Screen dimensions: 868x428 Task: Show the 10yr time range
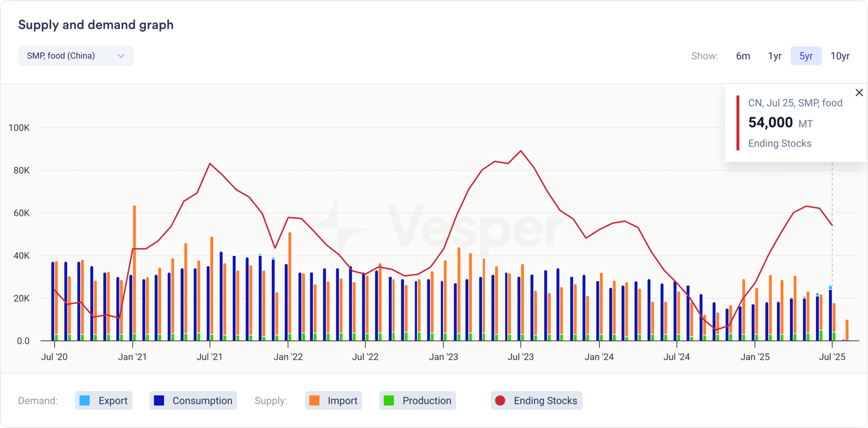click(x=840, y=56)
